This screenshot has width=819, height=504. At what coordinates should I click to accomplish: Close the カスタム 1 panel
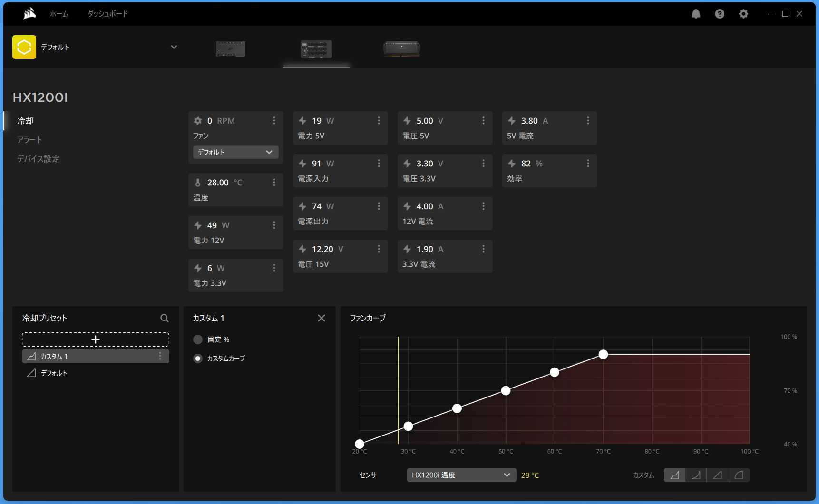[x=322, y=318]
